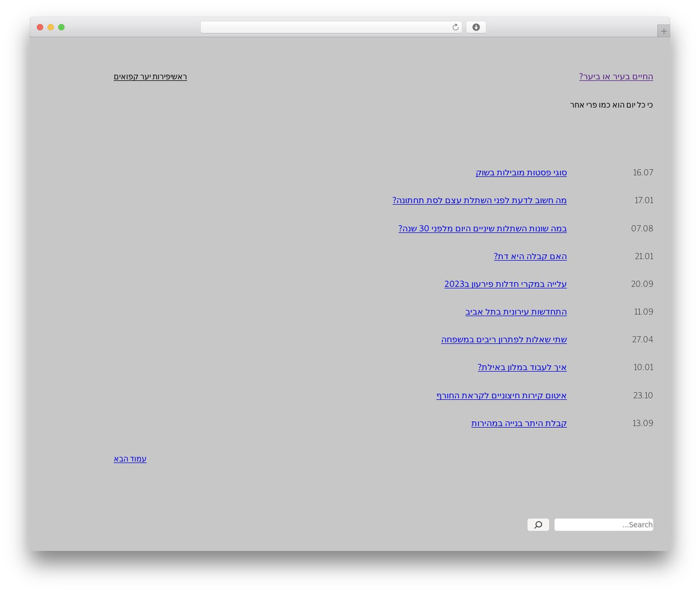Viewport: 700px width, 593px height.
Task: Open the downloads arrow button
Action: coord(476,27)
